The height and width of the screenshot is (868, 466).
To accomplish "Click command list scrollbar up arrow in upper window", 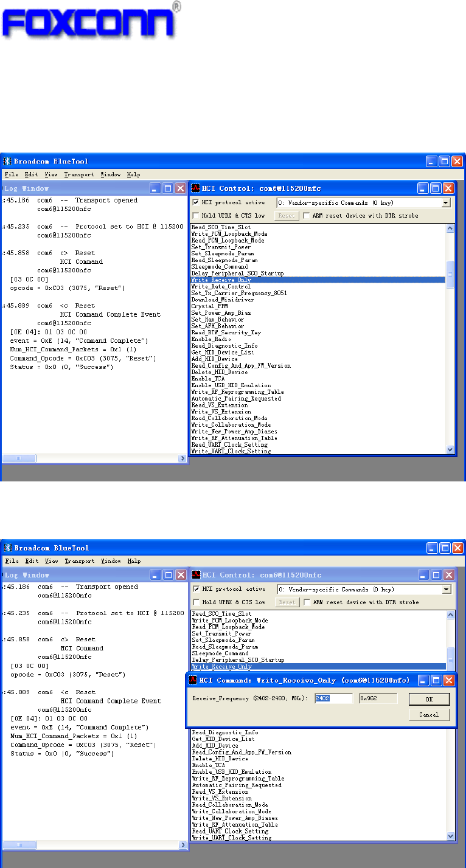I will 450,229.
